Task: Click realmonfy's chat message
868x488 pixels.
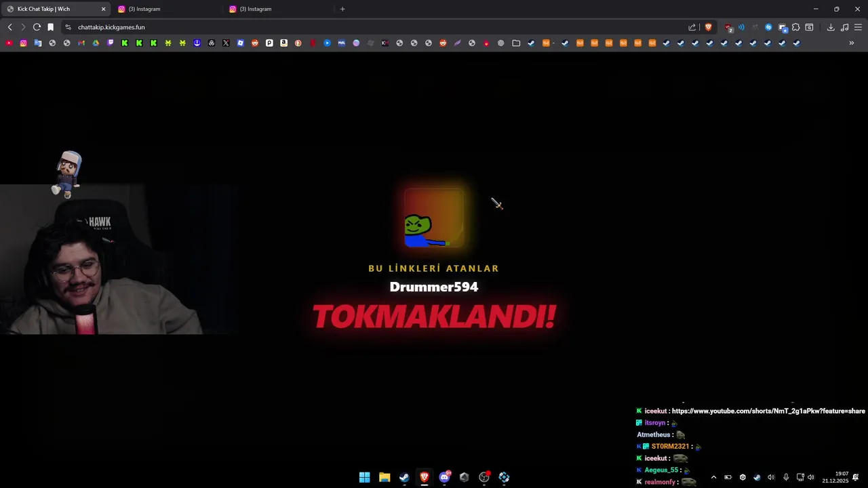Action: (x=667, y=482)
